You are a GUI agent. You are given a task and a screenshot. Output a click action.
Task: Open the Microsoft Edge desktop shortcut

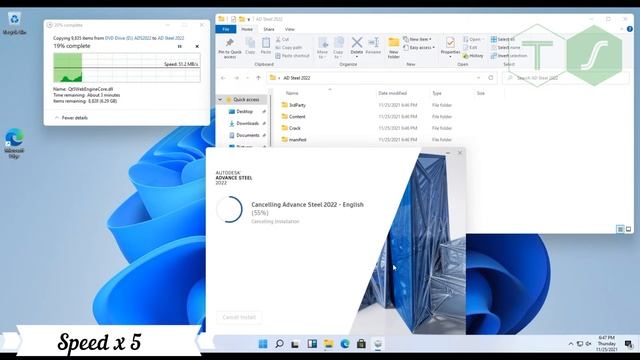(14, 143)
